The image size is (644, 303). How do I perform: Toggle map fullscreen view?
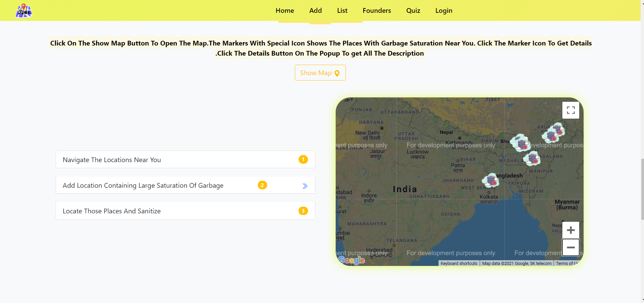[x=571, y=110]
